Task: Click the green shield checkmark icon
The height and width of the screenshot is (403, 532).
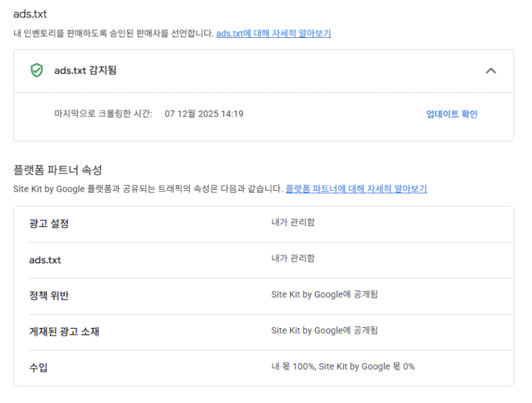Action: pyautogui.click(x=37, y=70)
